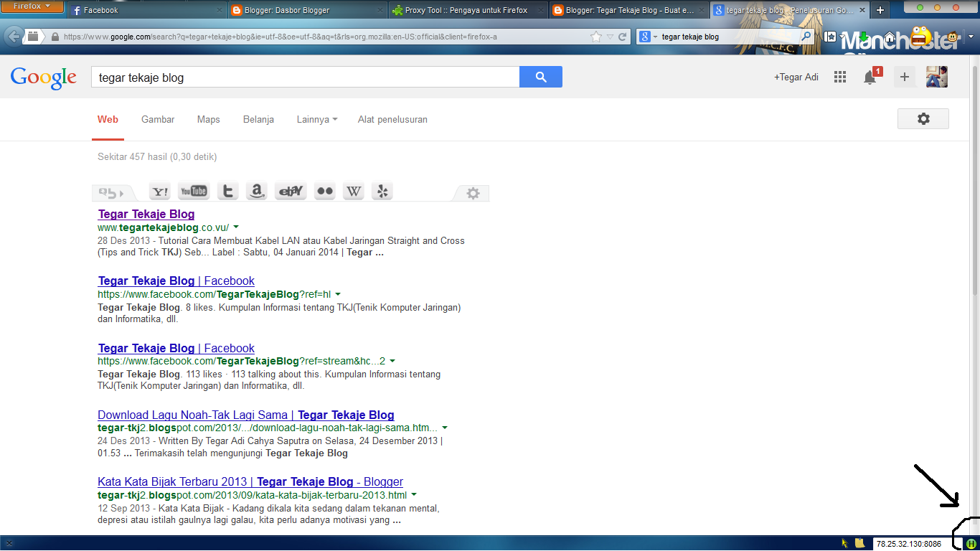The width and height of the screenshot is (980, 551).
Task: Select the Web search category
Action: pyautogui.click(x=108, y=119)
